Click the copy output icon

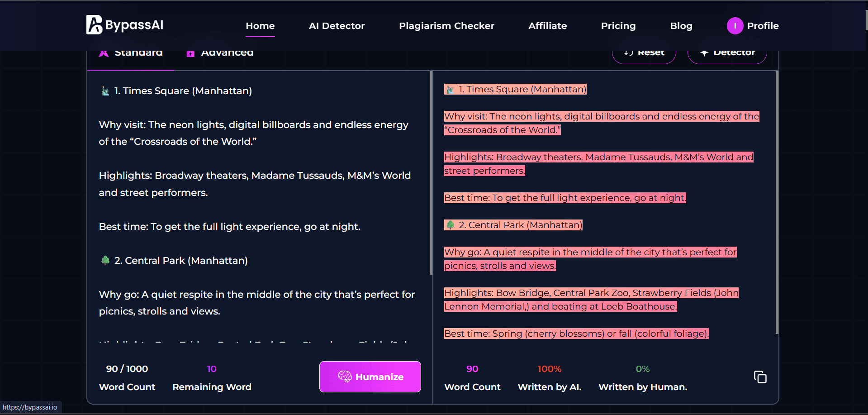pyautogui.click(x=760, y=377)
